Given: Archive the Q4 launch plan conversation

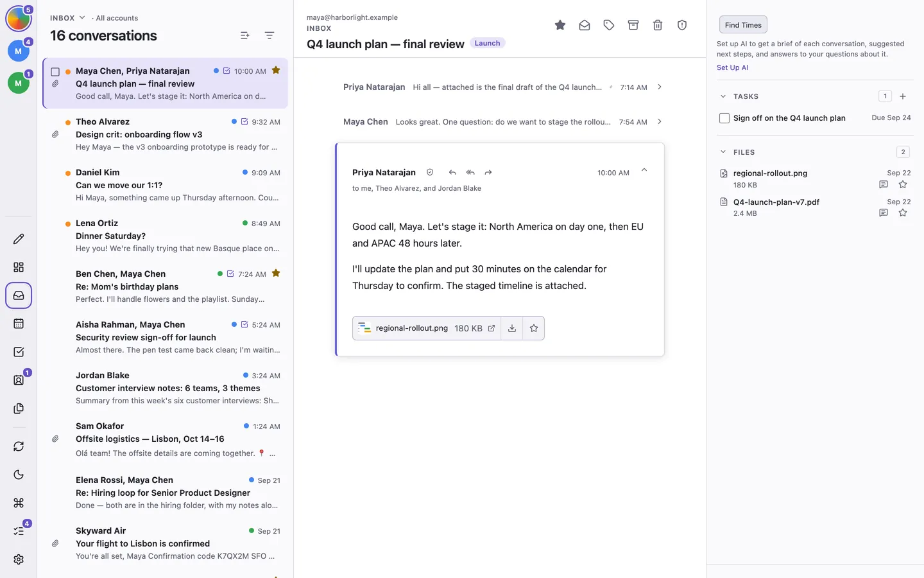Looking at the screenshot, I should pos(633,25).
